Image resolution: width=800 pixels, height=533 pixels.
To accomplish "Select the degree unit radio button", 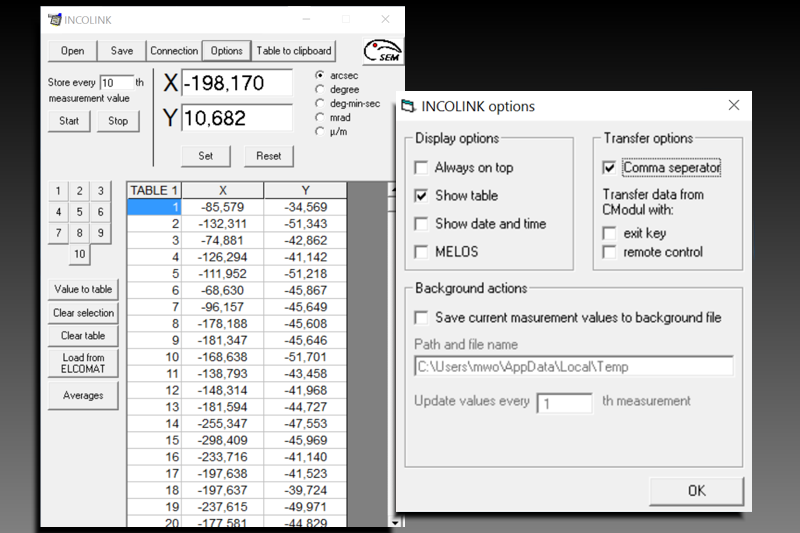I will click(320, 89).
